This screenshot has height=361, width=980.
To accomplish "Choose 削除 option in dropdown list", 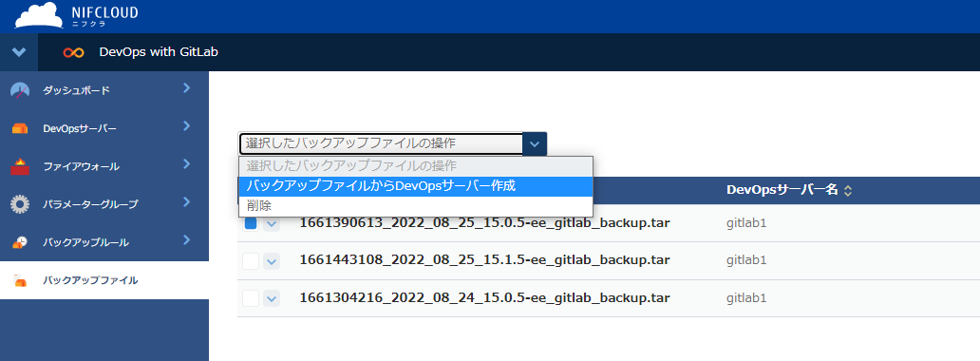I will click(416, 206).
